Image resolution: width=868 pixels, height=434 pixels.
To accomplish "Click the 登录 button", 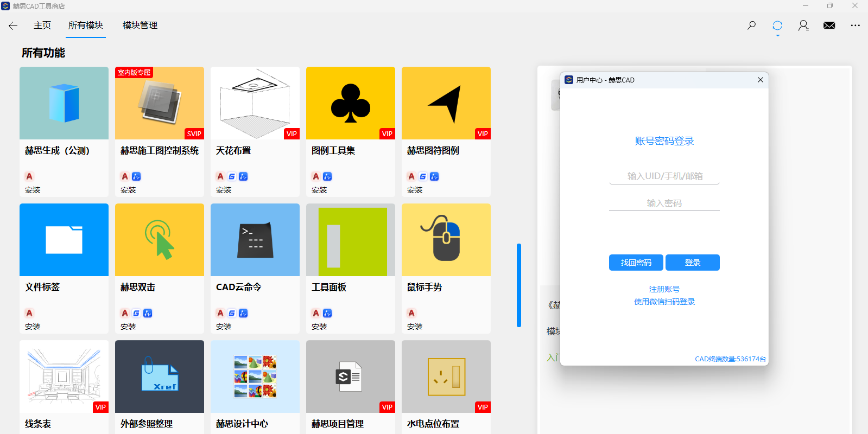I will tap(692, 263).
